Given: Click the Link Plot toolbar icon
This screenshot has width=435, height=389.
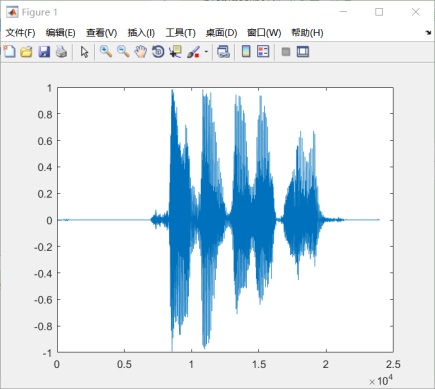Looking at the screenshot, I should 223,52.
